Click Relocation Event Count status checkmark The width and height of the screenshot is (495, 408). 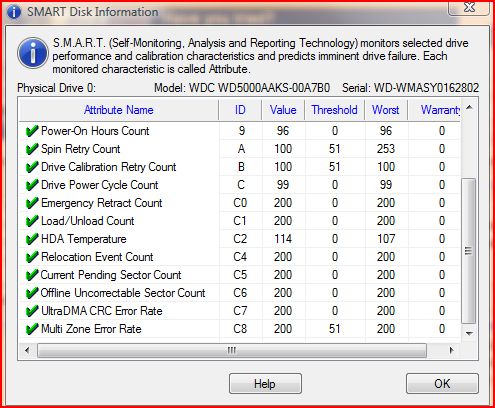point(32,257)
